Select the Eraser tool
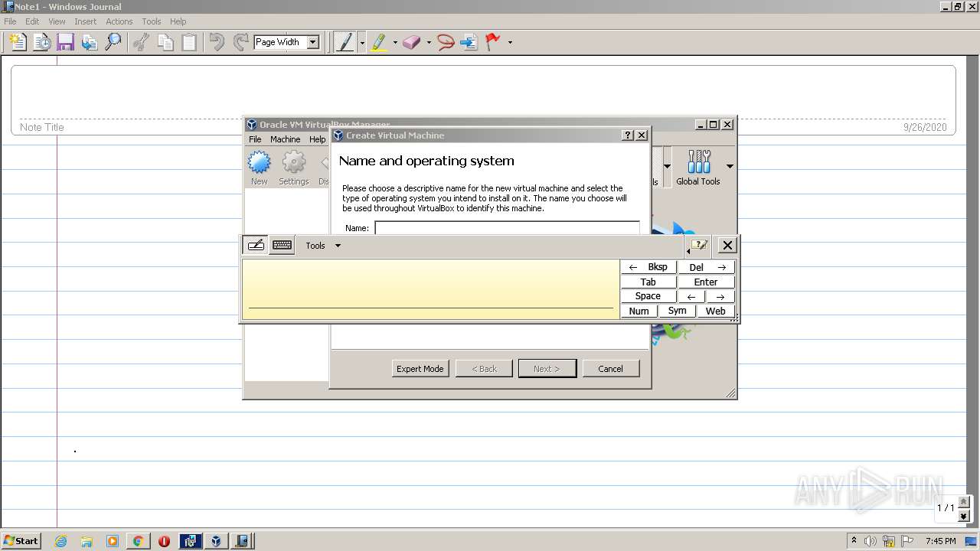The width and height of the screenshot is (980, 551). [412, 42]
